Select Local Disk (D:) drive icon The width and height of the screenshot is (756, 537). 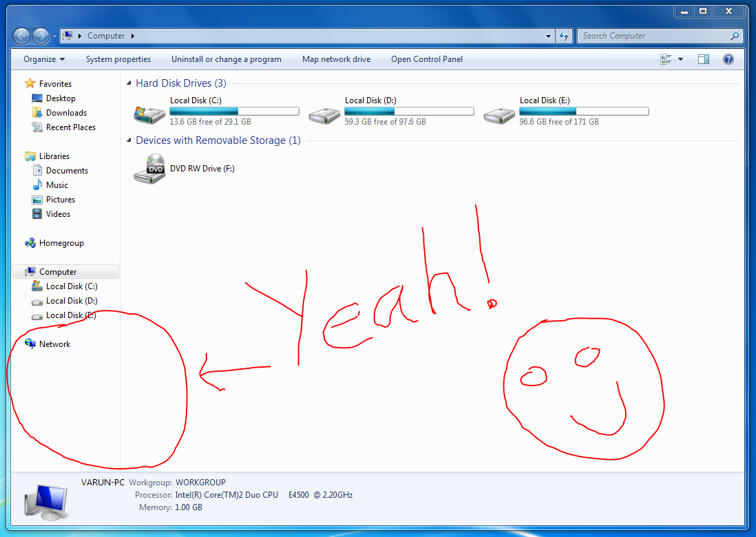(324, 115)
